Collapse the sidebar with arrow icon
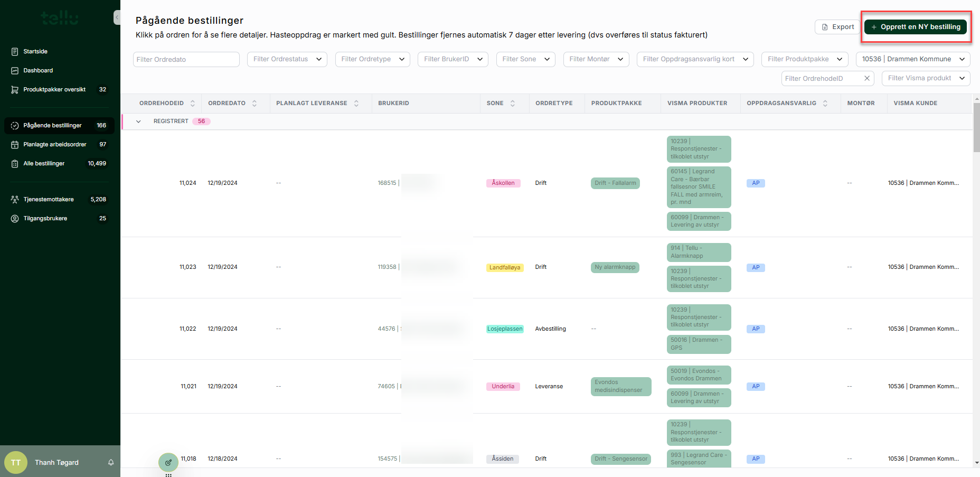The image size is (980, 477). 117,17
